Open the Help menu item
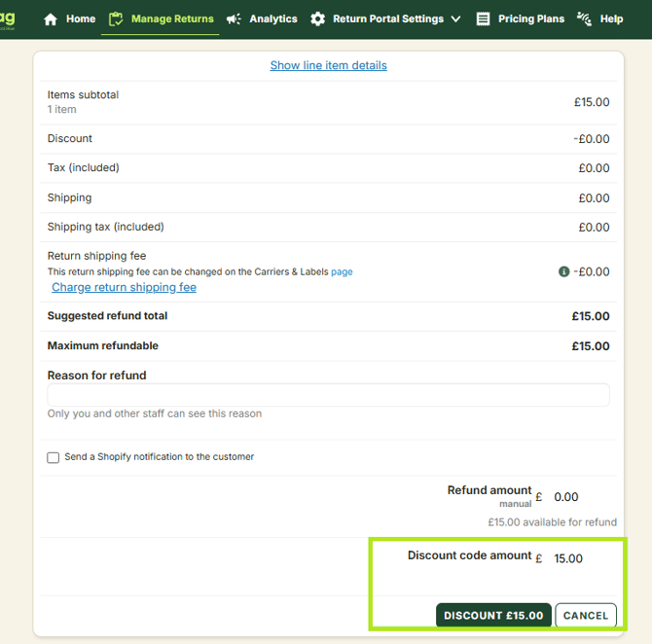Image resolution: width=652 pixels, height=644 pixels. point(611,19)
